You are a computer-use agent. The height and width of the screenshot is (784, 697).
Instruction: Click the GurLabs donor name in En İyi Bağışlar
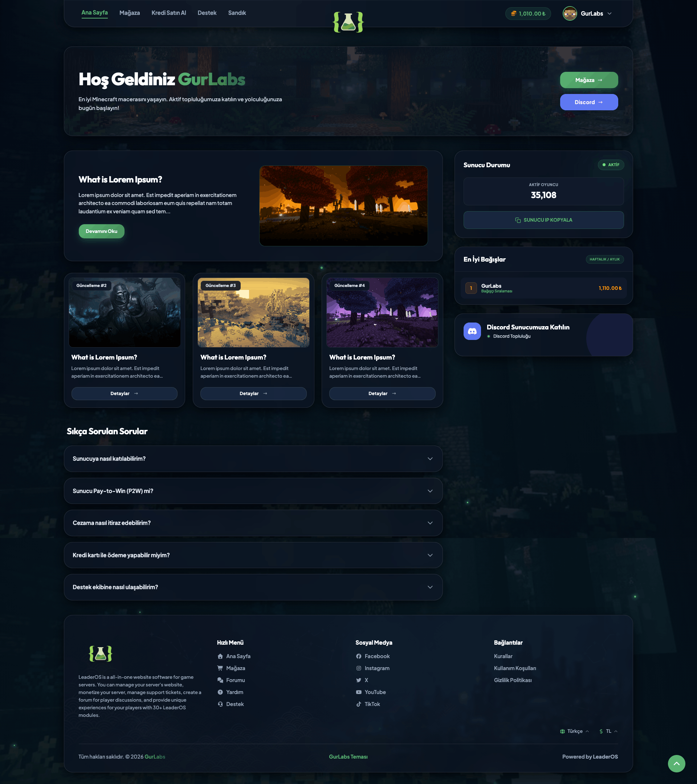pos(491,286)
